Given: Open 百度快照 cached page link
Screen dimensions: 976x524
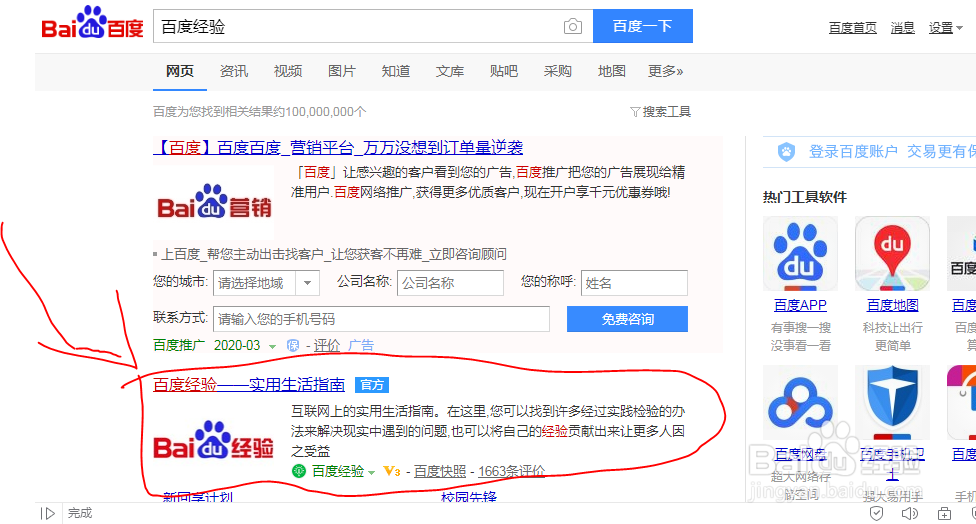Looking at the screenshot, I should [440, 471].
